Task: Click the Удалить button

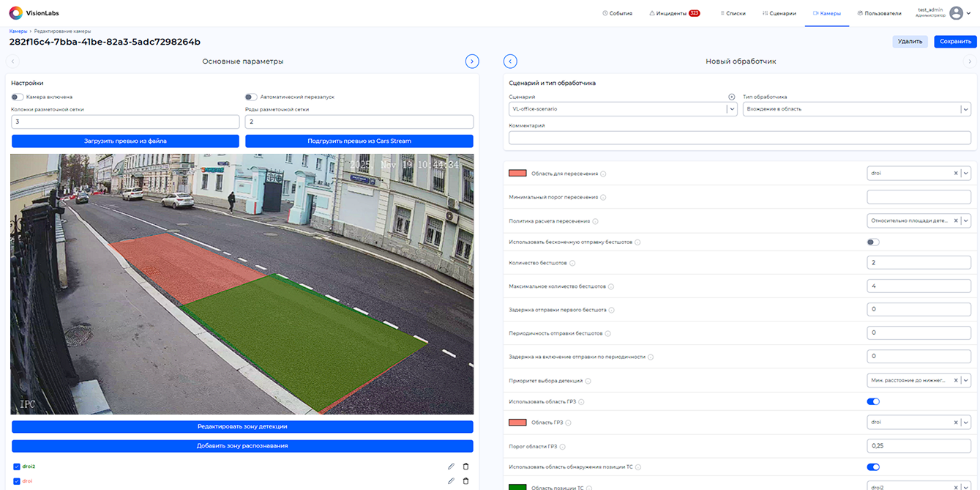Action: [x=910, y=42]
